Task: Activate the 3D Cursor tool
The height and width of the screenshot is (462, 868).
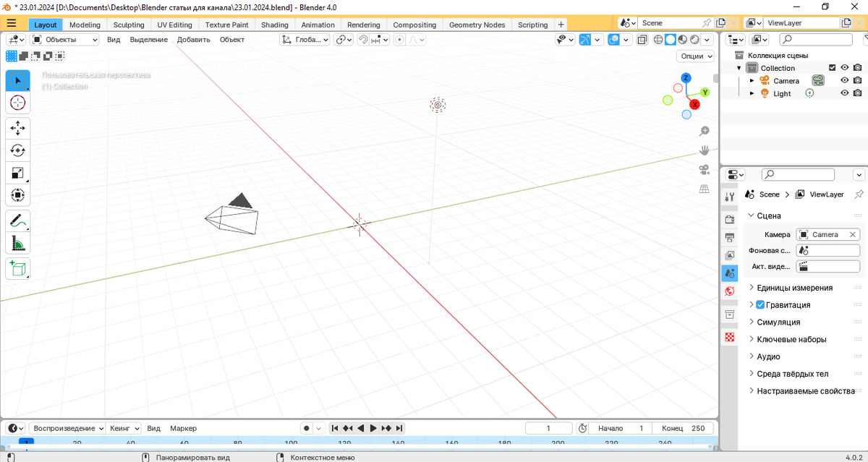Action: (x=18, y=103)
